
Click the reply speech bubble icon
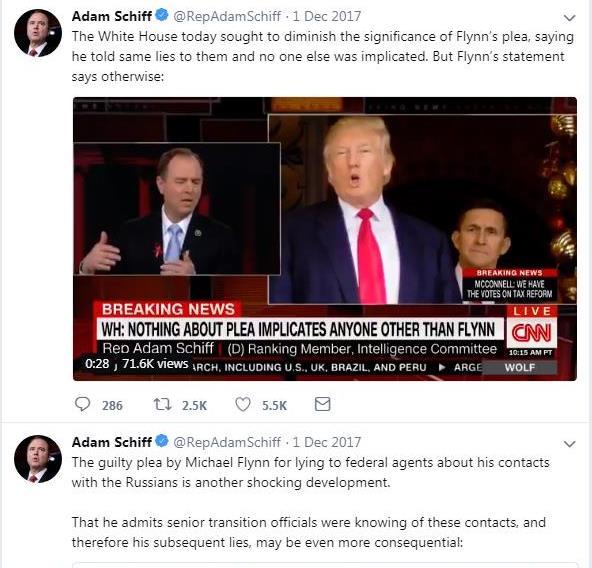tap(82, 404)
